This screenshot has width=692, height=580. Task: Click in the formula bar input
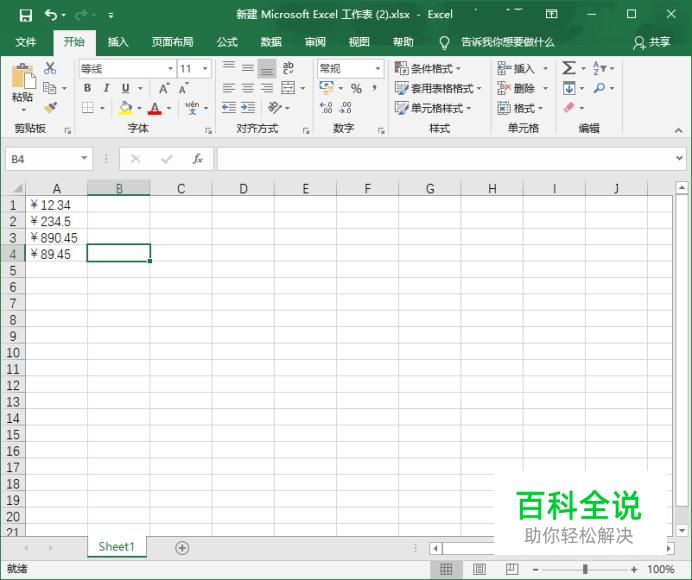tap(445, 158)
